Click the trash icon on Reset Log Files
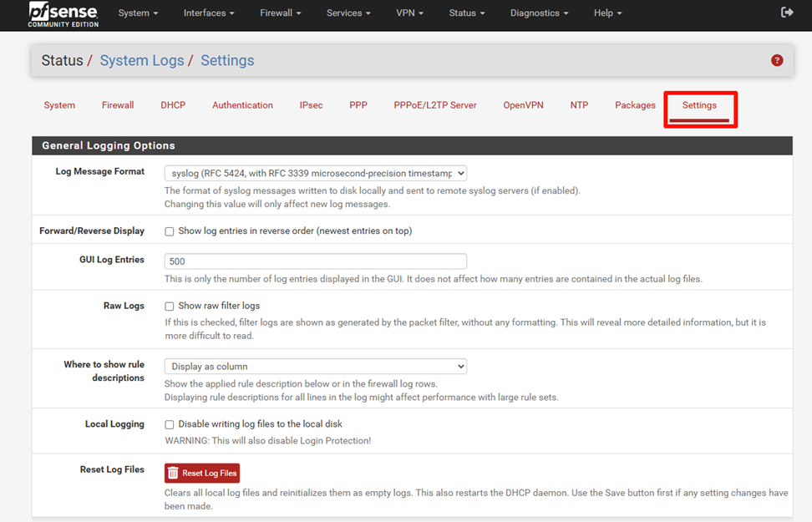 [x=172, y=472]
